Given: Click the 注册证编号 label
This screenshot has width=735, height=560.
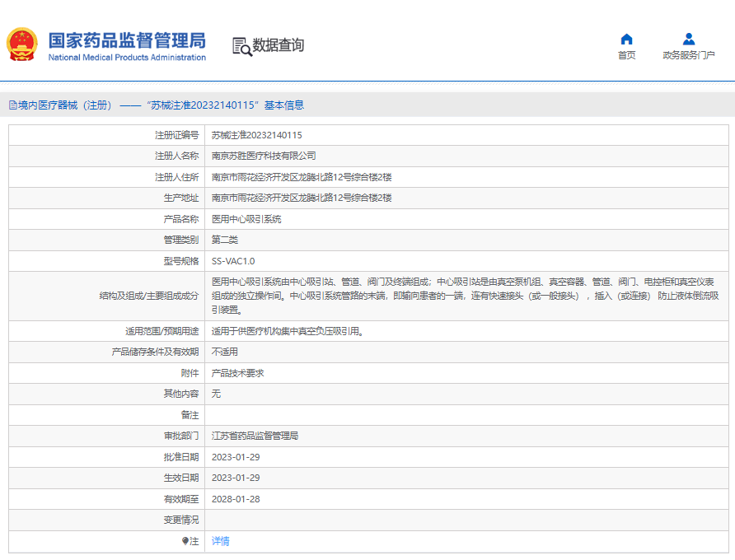Looking at the screenshot, I should [x=176, y=135].
